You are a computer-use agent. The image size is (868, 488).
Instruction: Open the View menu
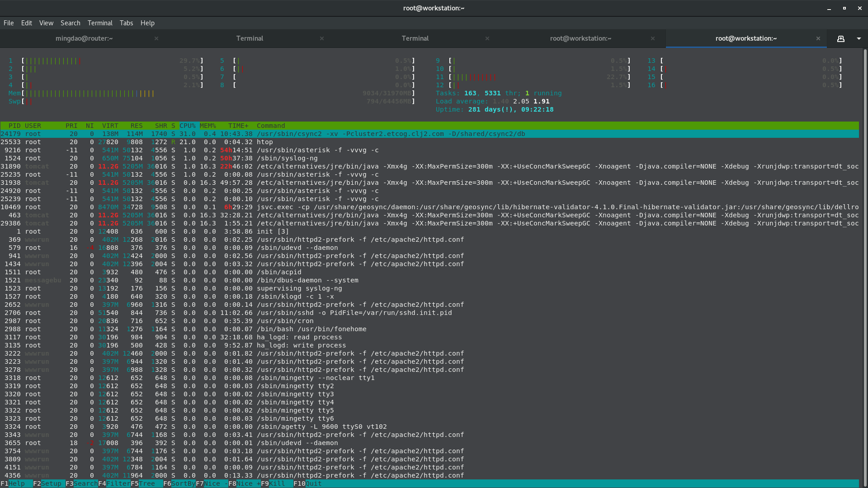click(x=46, y=23)
